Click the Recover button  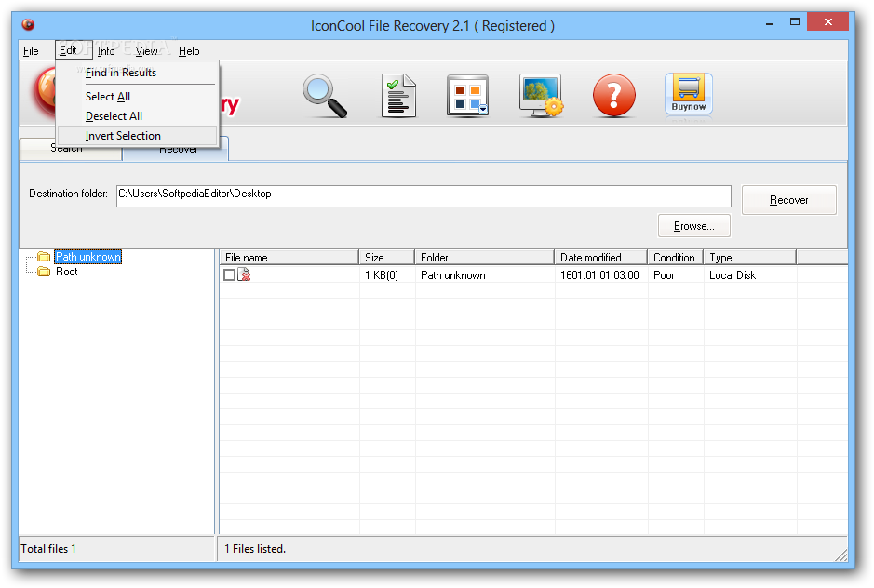point(788,200)
